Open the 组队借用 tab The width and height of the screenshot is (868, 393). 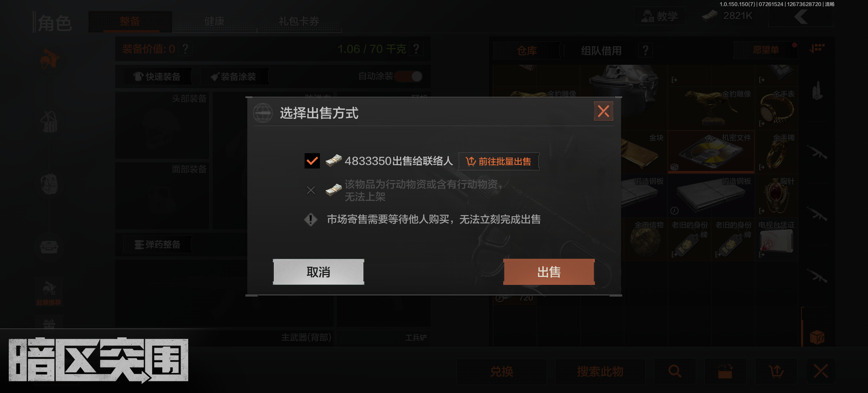[601, 51]
